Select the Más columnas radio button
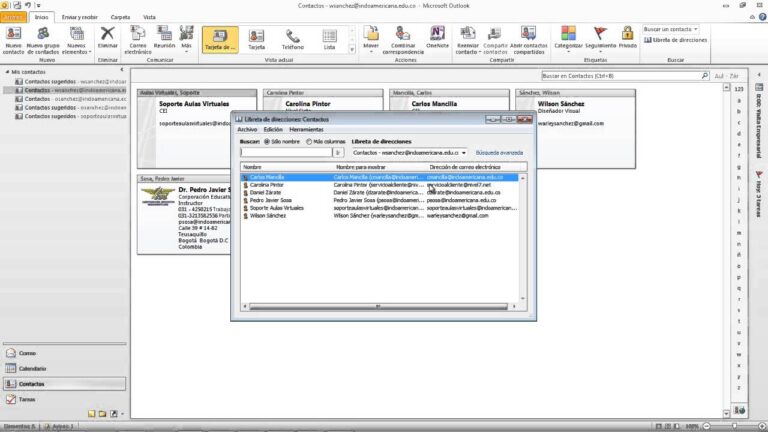768x432 pixels. (309, 141)
